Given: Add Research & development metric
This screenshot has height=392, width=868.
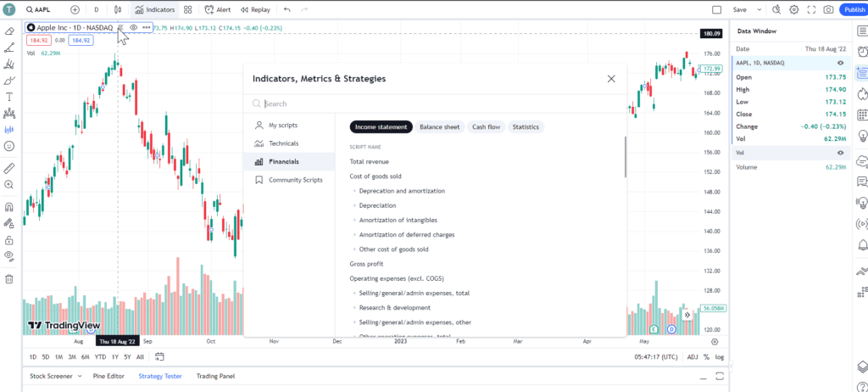Looking at the screenshot, I should pos(395,308).
